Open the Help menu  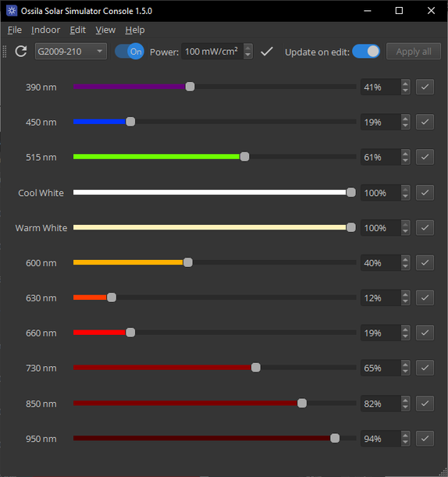click(135, 30)
